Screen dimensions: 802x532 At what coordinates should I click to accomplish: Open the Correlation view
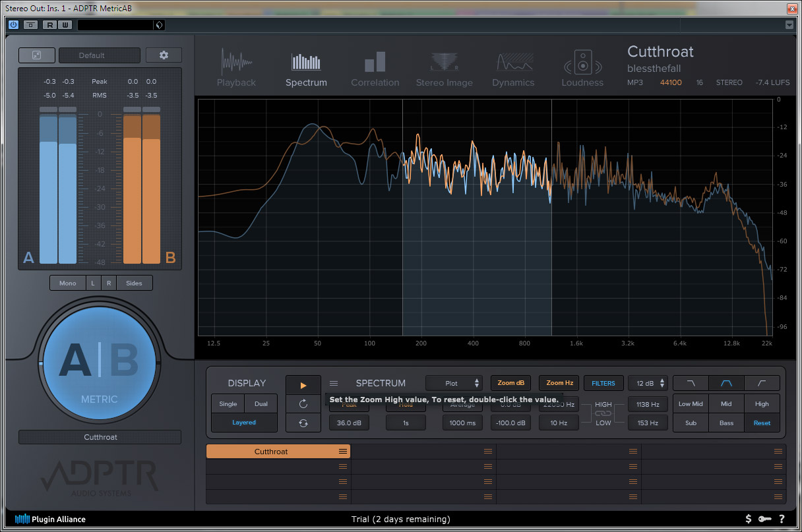coord(375,69)
